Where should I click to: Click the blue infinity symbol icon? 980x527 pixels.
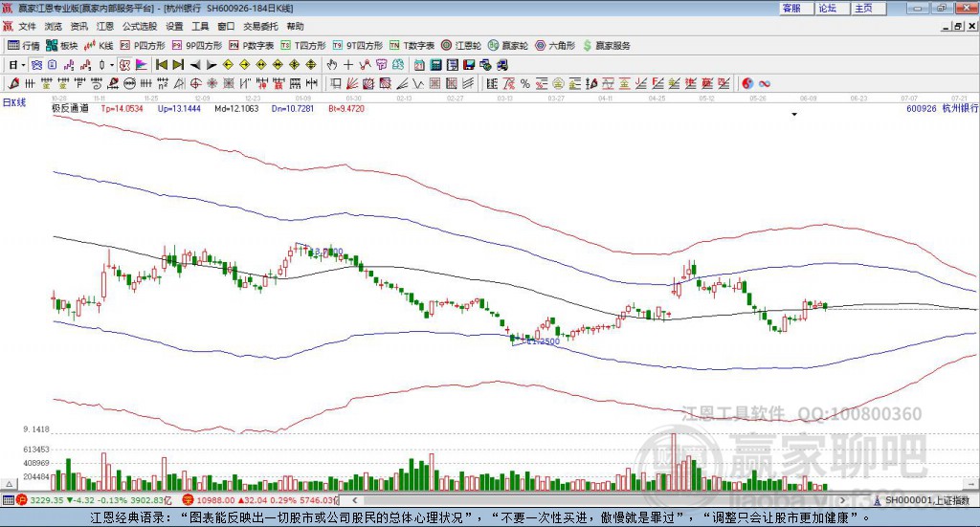(765, 83)
